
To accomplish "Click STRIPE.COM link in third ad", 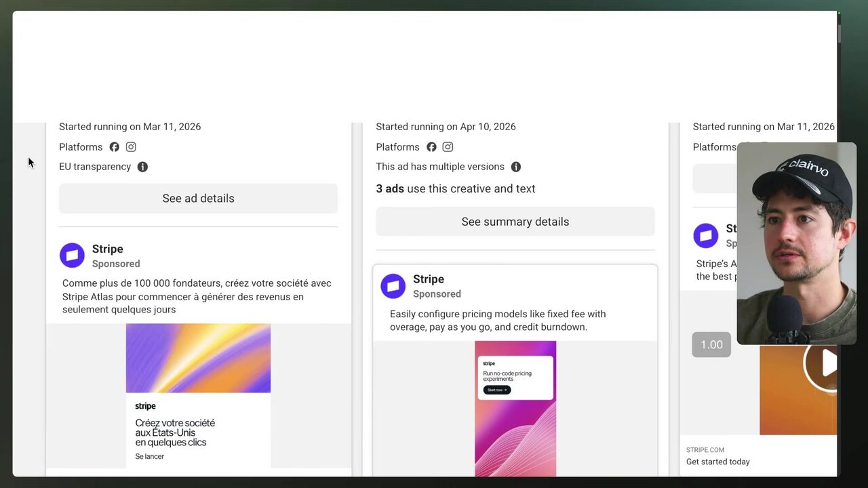I will (705, 449).
